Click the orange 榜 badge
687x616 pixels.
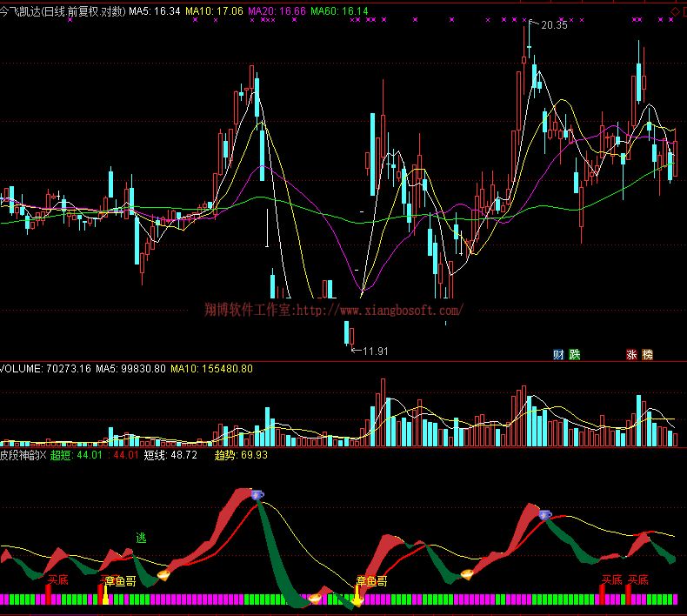tap(647, 354)
